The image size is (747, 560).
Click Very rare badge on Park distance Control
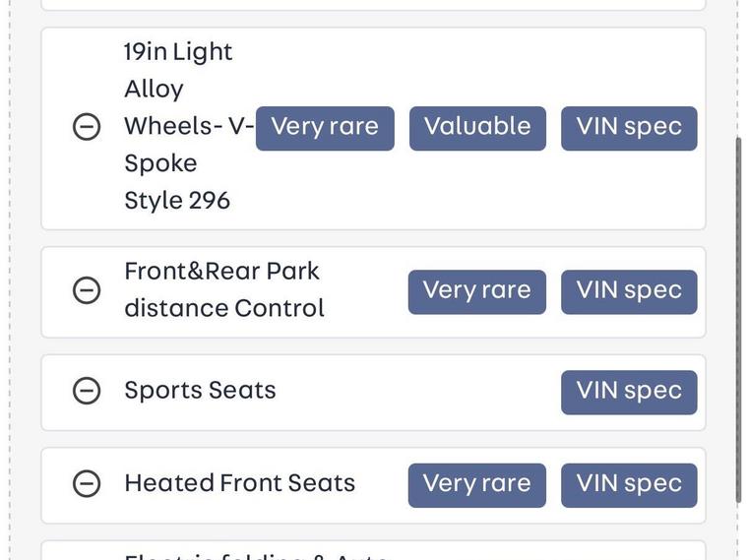coord(476,291)
